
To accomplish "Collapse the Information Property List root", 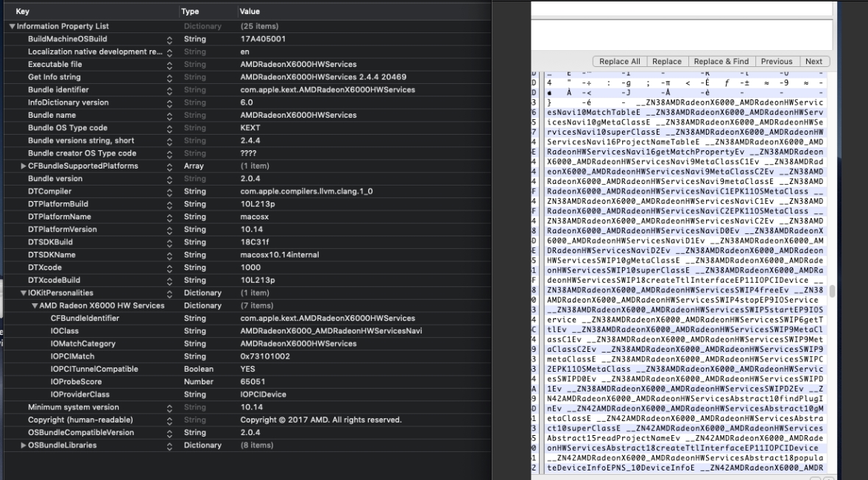I will [x=12, y=27].
